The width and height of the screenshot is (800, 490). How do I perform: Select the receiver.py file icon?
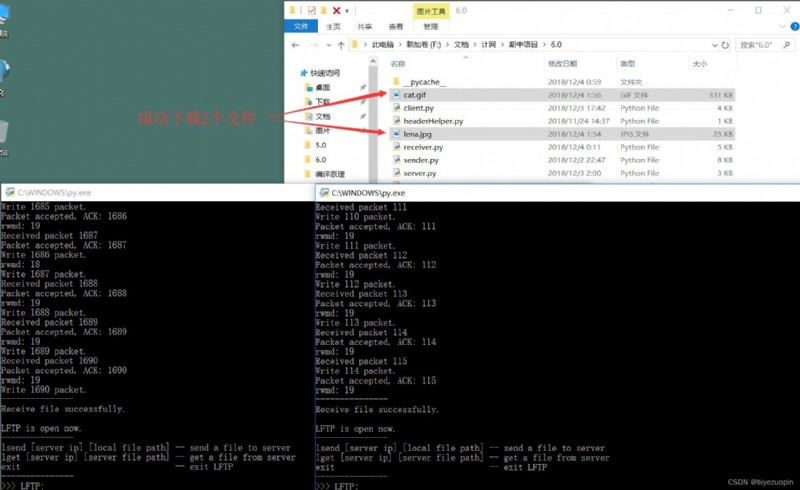pyautogui.click(x=397, y=147)
